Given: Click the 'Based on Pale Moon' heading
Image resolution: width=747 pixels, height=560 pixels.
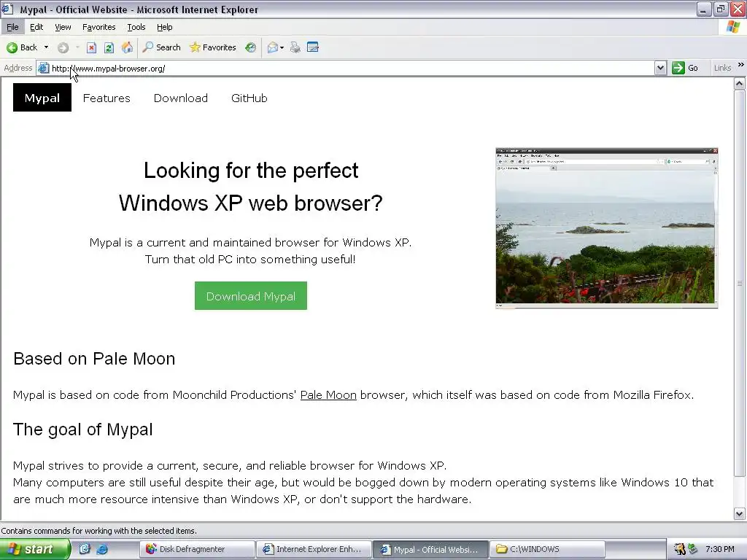Looking at the screenshot, I should pyautogui.click(x=94, y=359).
